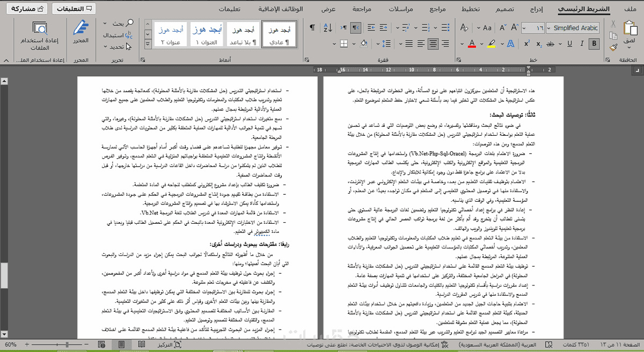Apply superscript with the x² icon

[527, 44]
